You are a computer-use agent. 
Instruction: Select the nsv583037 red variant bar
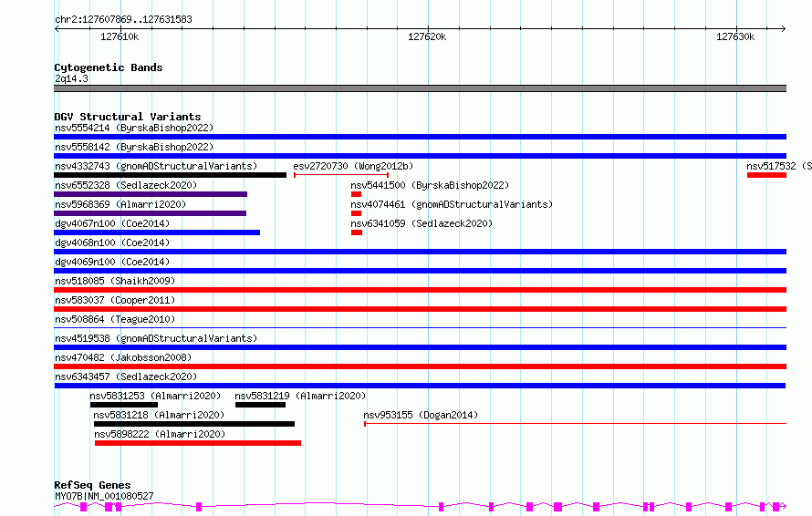click(x=420, y=309)
